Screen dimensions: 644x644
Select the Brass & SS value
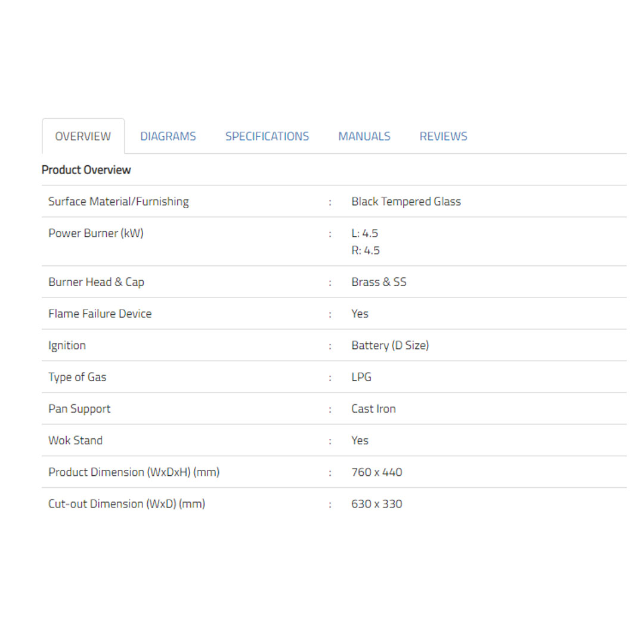click(x=379, y=282)
